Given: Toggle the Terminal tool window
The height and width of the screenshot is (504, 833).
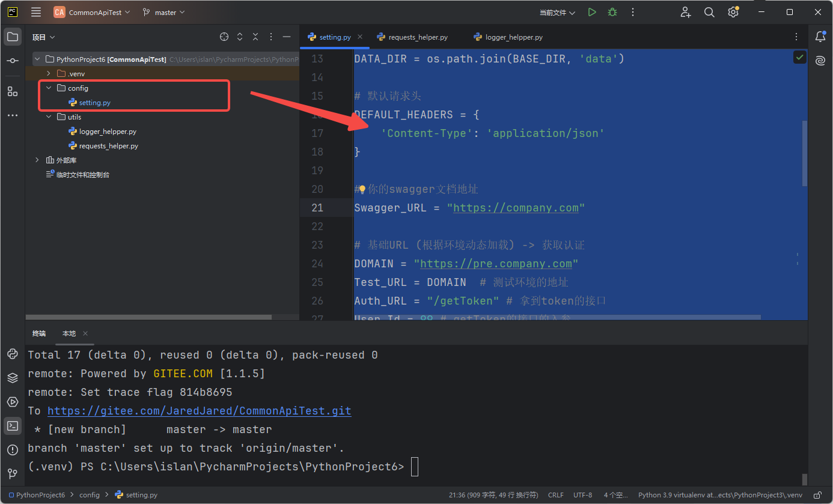Looking at the screenshot, I should click(13, 426).
